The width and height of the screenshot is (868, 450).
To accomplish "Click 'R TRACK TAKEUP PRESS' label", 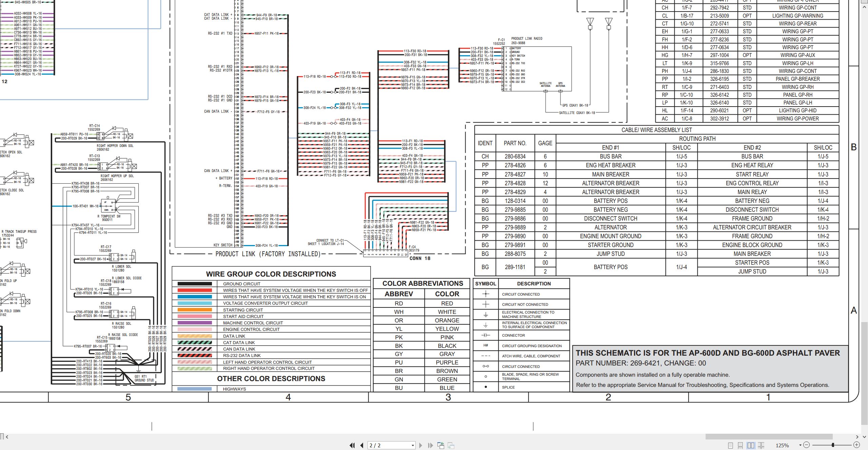I will [19, 232].
